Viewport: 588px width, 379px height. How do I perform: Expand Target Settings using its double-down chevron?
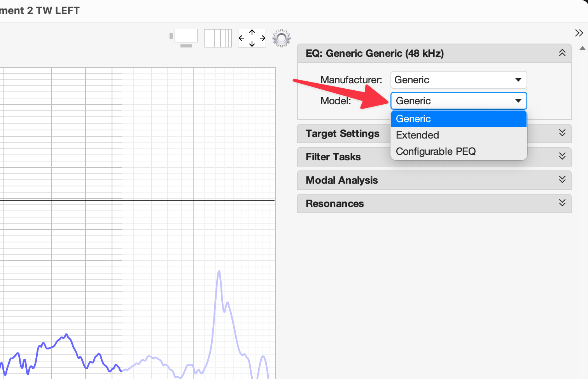pos(562,133)
